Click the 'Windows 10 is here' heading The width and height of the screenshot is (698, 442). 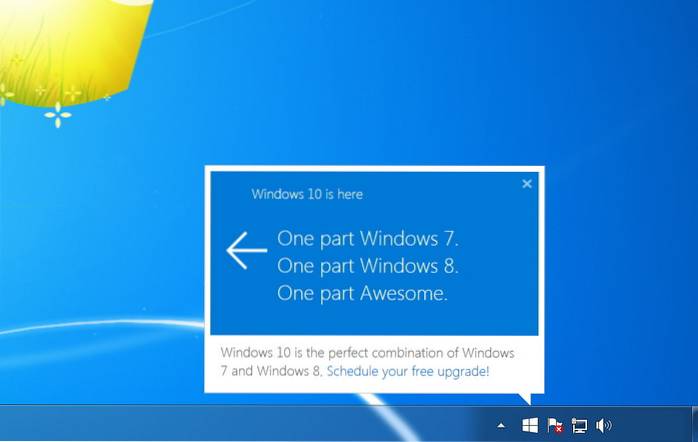pyautogui.click(x=307, y=194)
